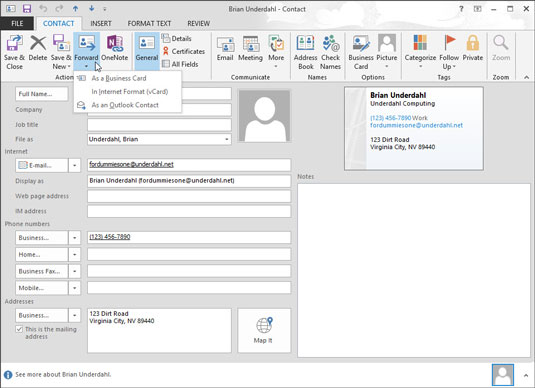Expand the File as dropdown
535x388 pixels.
point(227,139)
